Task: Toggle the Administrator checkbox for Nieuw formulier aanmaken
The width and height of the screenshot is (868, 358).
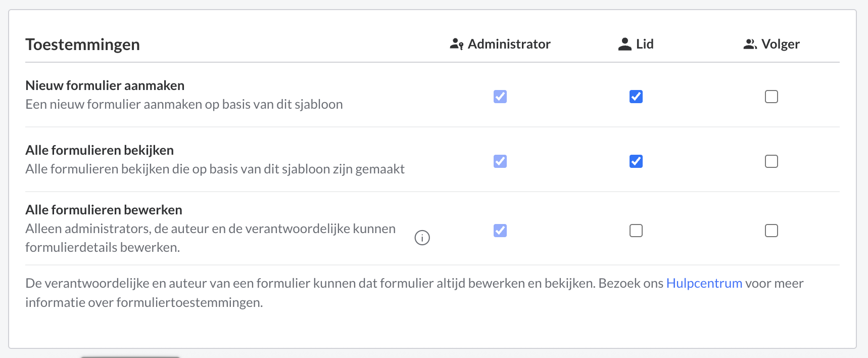Action: [x=500, y=96]
